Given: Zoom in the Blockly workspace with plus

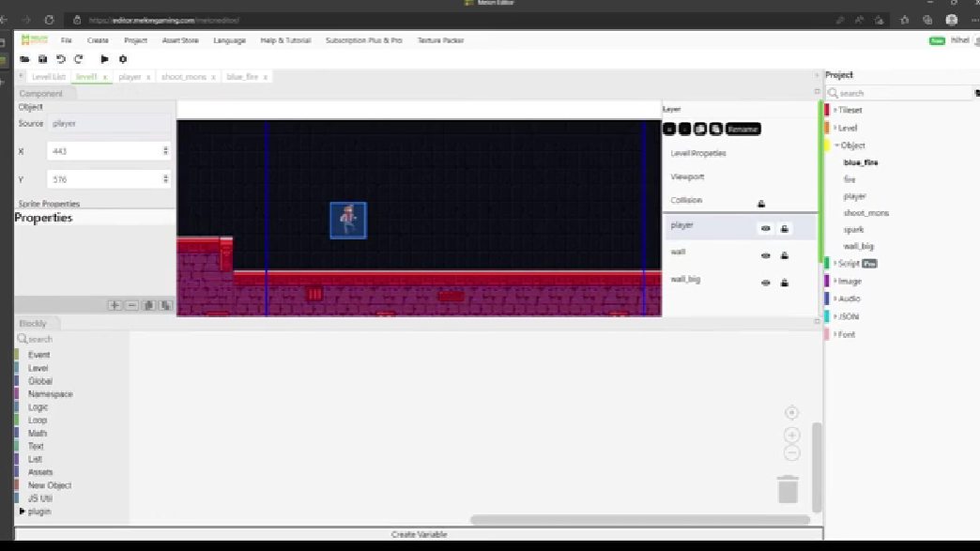Looking at the screenshot, I should pos(791,436).
